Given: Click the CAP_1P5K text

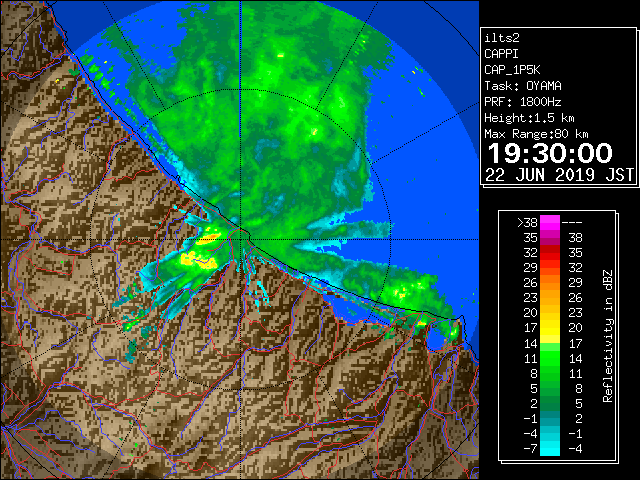Looking at the screenshot, I should coord(512,70).
